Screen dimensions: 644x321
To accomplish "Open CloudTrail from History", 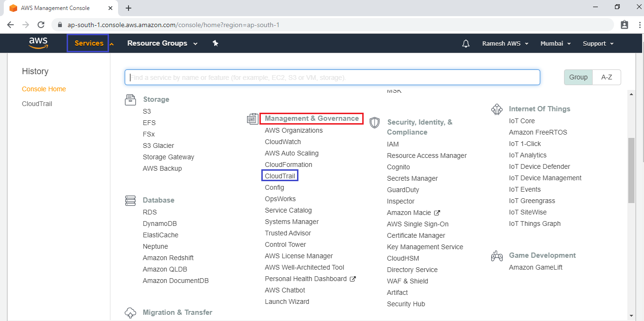I will click(x=37, y=104).
